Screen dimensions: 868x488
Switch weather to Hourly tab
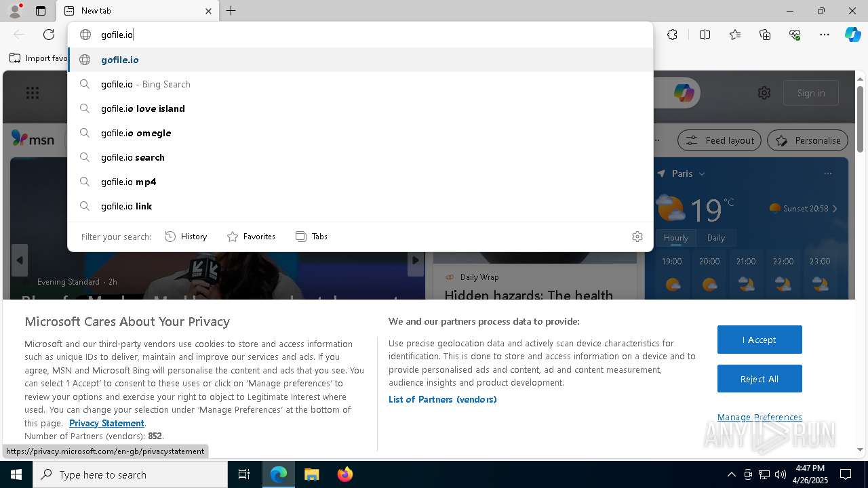tap(676, 238)
